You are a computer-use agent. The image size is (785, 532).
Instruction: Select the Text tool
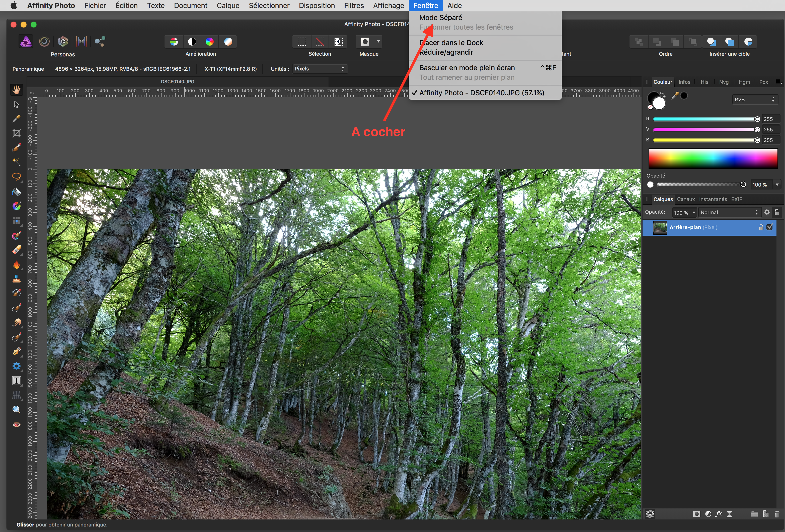click(x=16, y=381)
